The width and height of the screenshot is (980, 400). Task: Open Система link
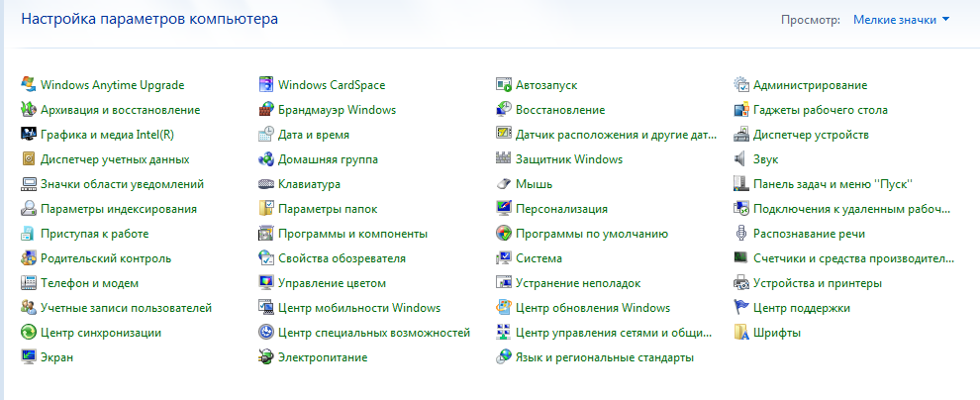click(x=539, y=258)
